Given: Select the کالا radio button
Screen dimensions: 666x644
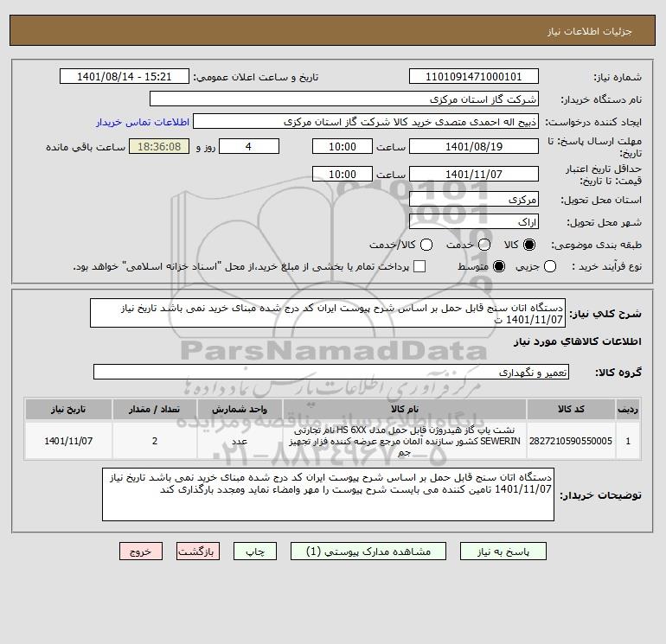Looking at the screenshot, I should pyautogui.click(x=529, y=245).
